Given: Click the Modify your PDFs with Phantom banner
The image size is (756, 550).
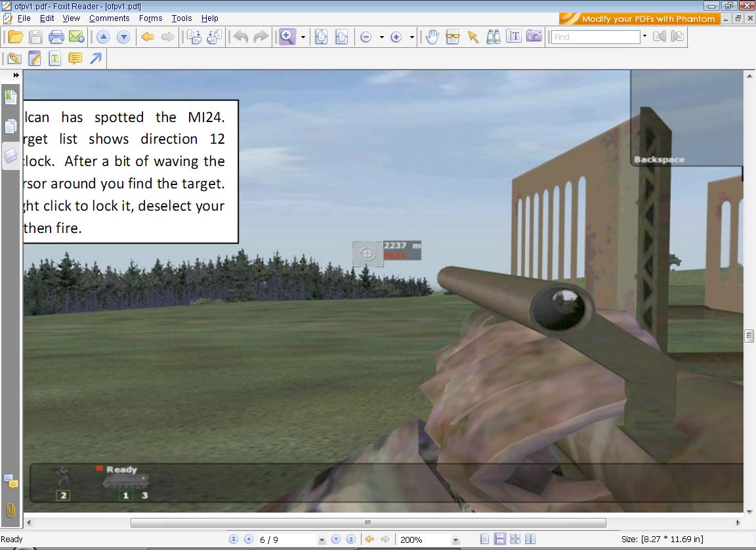Looking at the screenshot, I should click(640, 19).
